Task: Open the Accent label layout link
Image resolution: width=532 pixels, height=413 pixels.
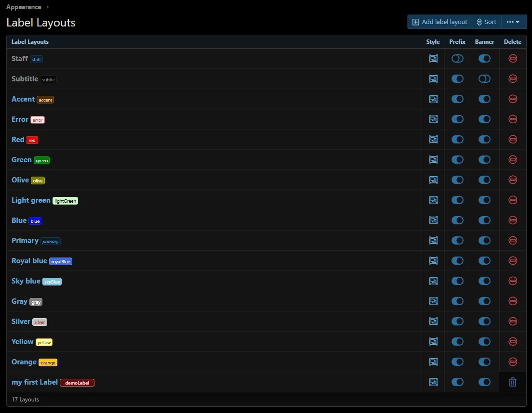Action: tap(23, 99)
